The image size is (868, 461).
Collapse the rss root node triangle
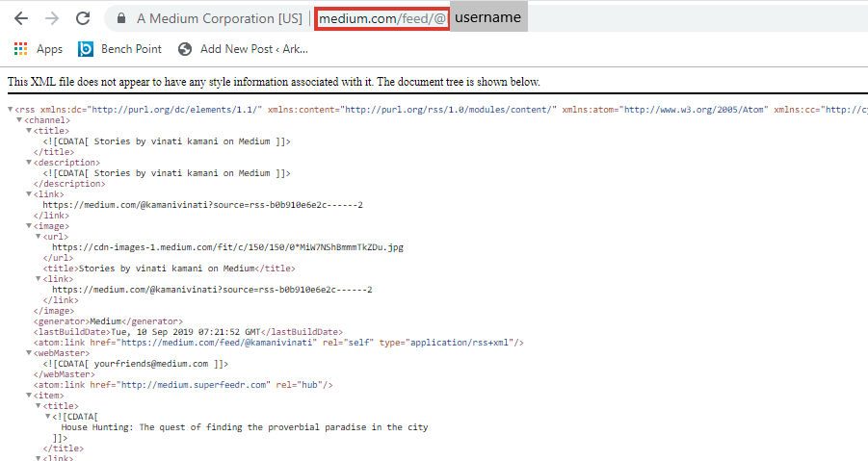(x=11, y=110)
